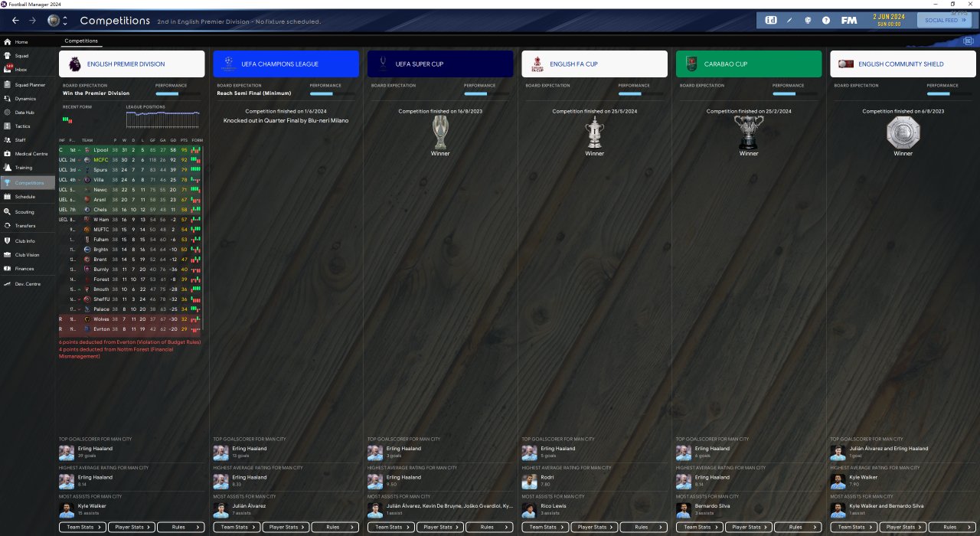
Task: Click the Carabao Cup trophy image
Action: (749, 132)
